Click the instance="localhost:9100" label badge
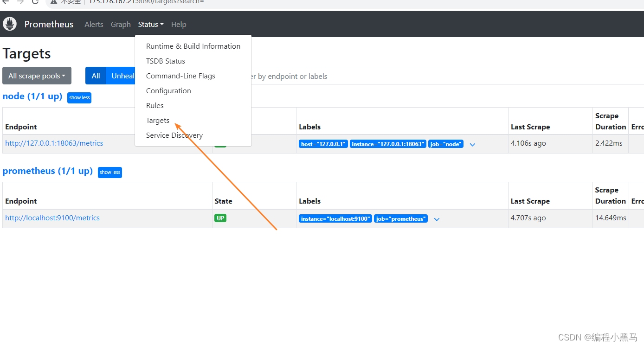 pos(335,218)
